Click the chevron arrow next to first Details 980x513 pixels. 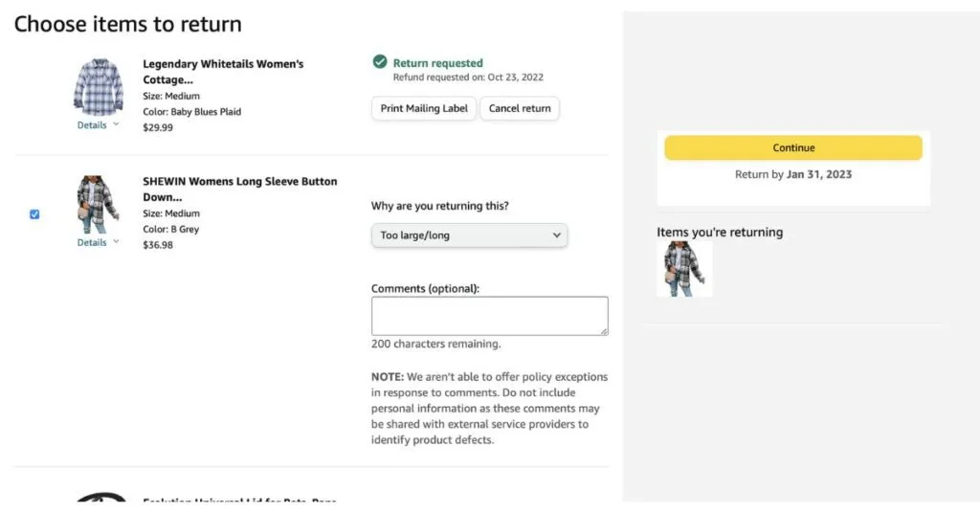pos(116,124)
